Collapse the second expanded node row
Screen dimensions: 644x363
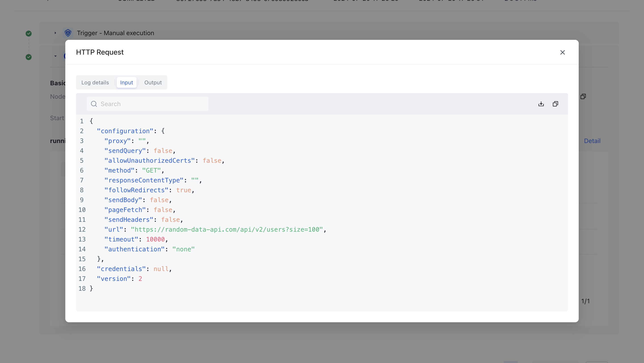pyautogui.click(x=55, y=56)
